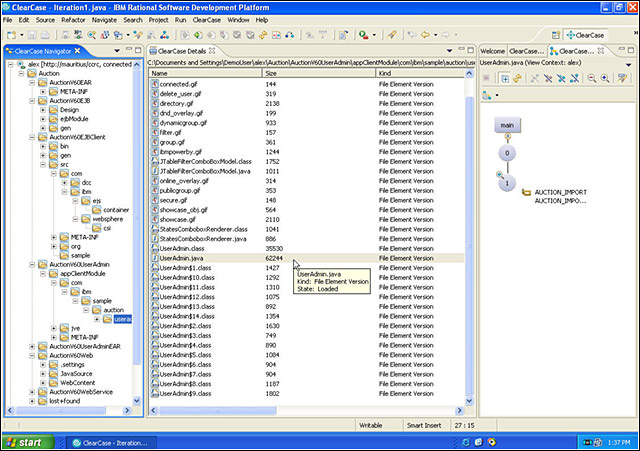640x451 pixels.
Task: Select the JTableFilterComboBoxModel.java file
Action: pyautogui.click(x=205, y=171)
